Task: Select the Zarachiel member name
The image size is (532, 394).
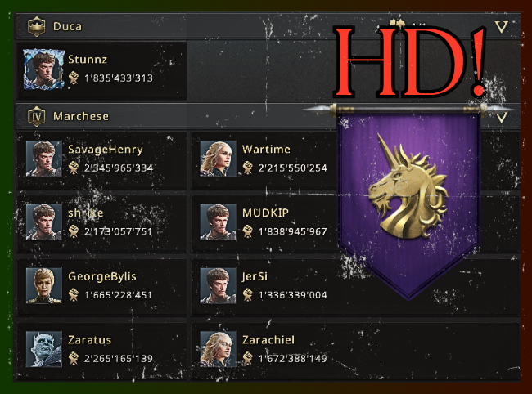Action: click(268, 340)
